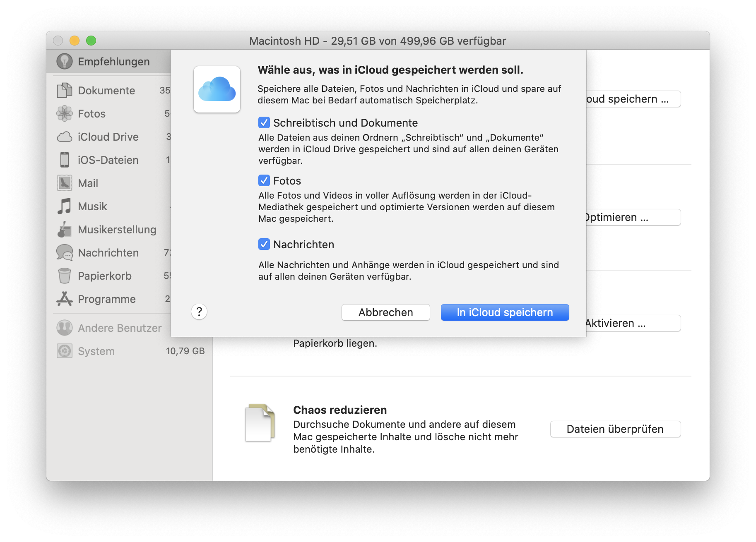The width and height of the screenshot is (756, 542).
Task: Click the iCloud logo in the dialog
Action: 217,89
